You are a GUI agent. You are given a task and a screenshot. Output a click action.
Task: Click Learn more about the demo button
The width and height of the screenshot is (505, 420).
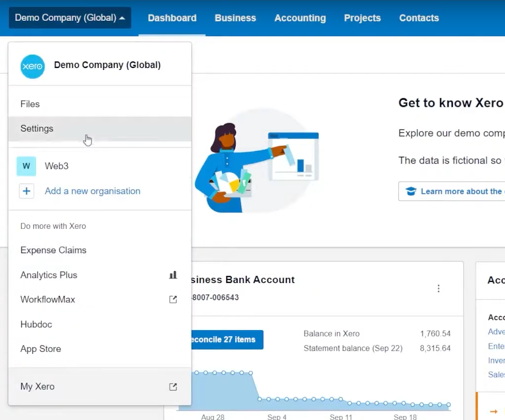(x=451, y=192)
